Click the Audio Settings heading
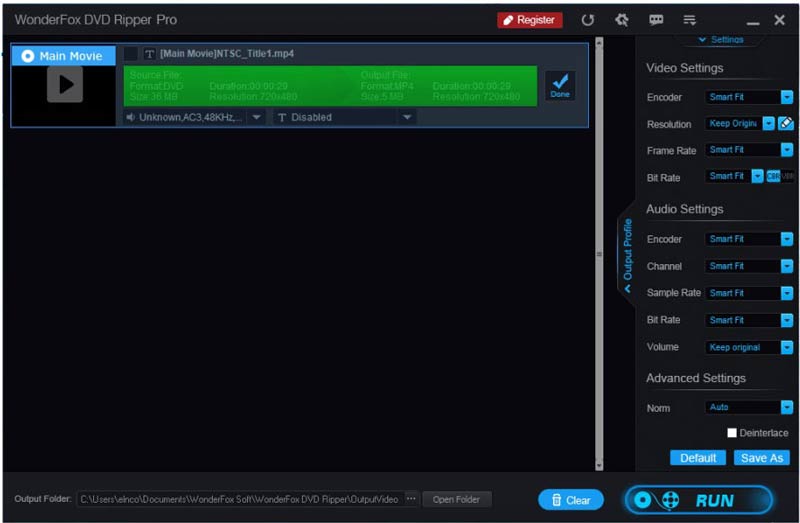This screenshot has height=523, width=800. pos(684,209)
